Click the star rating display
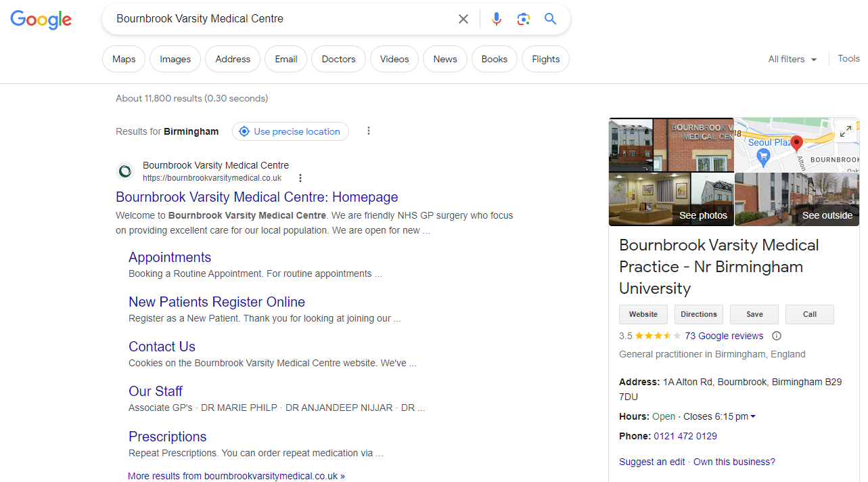Viewport: 868px width, 482px height. click(x=658, y=336)
